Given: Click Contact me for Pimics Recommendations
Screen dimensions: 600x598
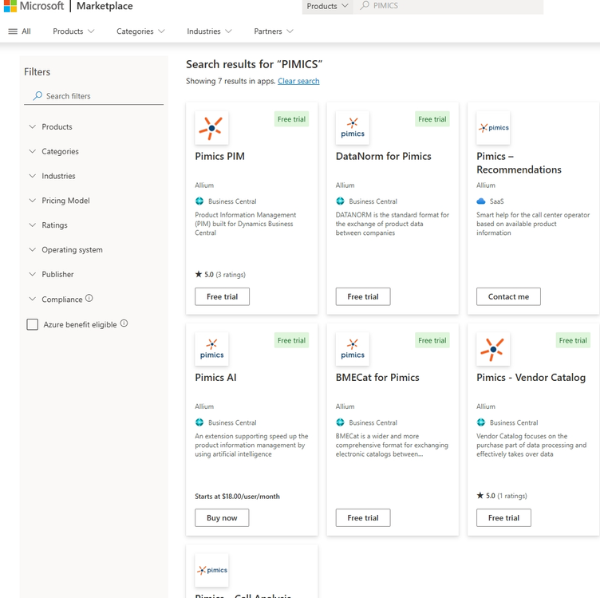Looking at the screenshot, I should (508, 297).
